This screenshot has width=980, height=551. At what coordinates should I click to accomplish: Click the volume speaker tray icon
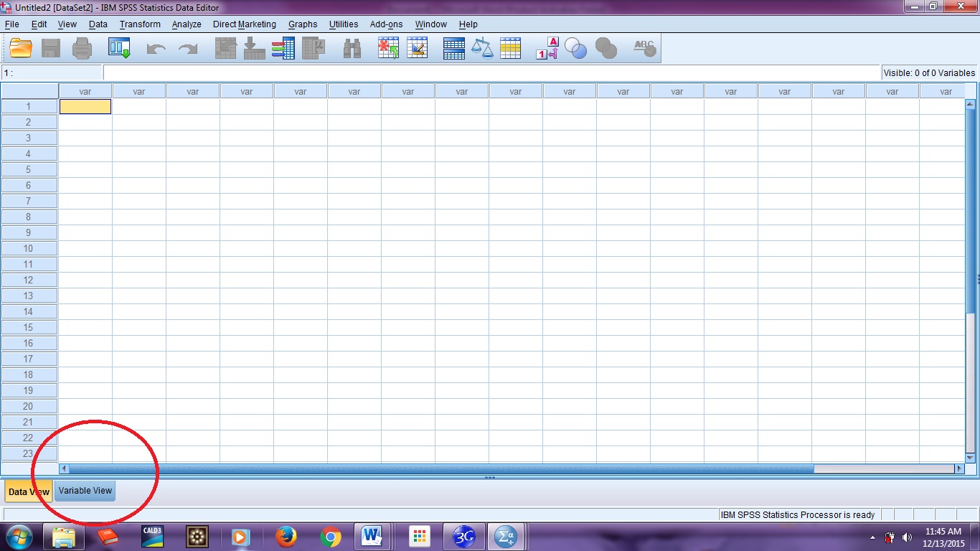pos(907,537)
